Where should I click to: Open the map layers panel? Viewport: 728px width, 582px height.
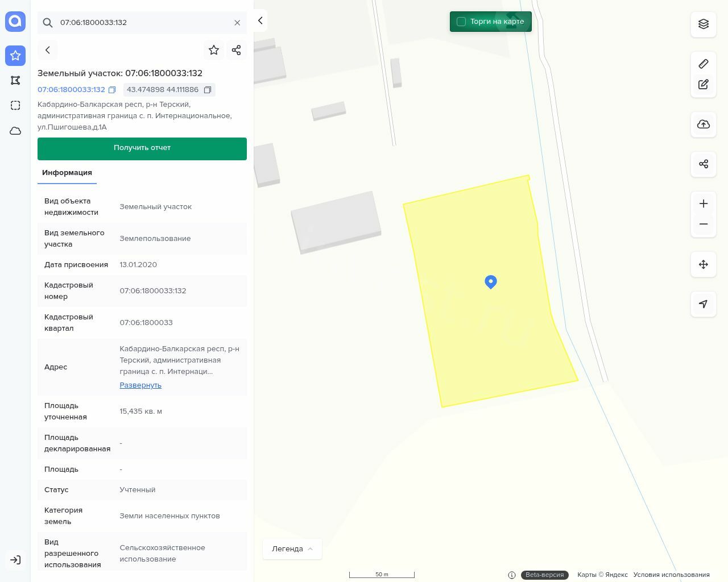tap(704, 24)
